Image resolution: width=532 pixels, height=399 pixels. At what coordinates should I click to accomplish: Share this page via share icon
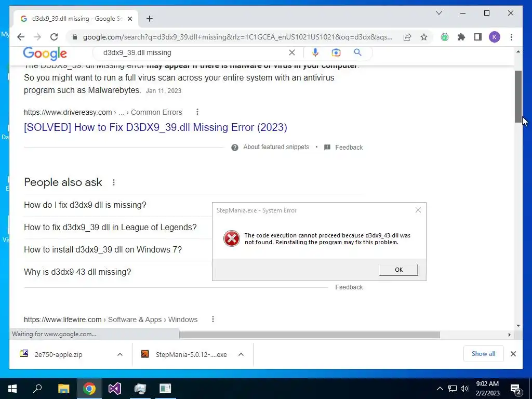click(x=407, y=37)
